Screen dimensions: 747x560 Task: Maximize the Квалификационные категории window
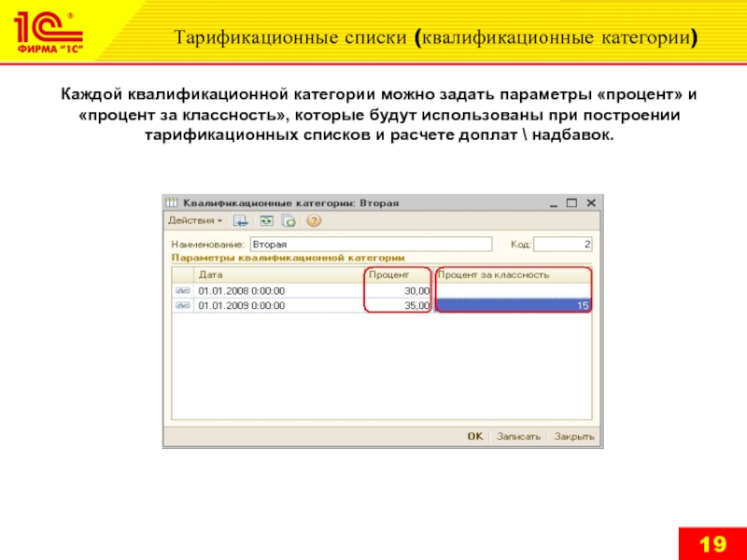(x=571, y=203)
